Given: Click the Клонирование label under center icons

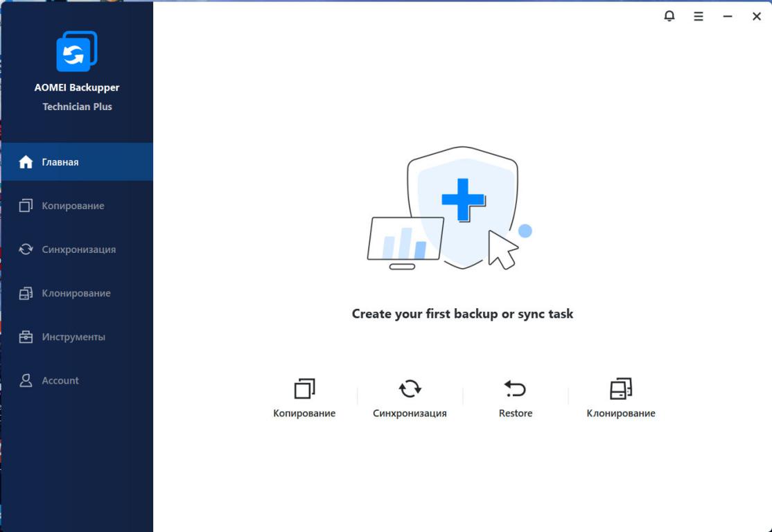Looking at the screenshot, I should click(x=621, y=414).
